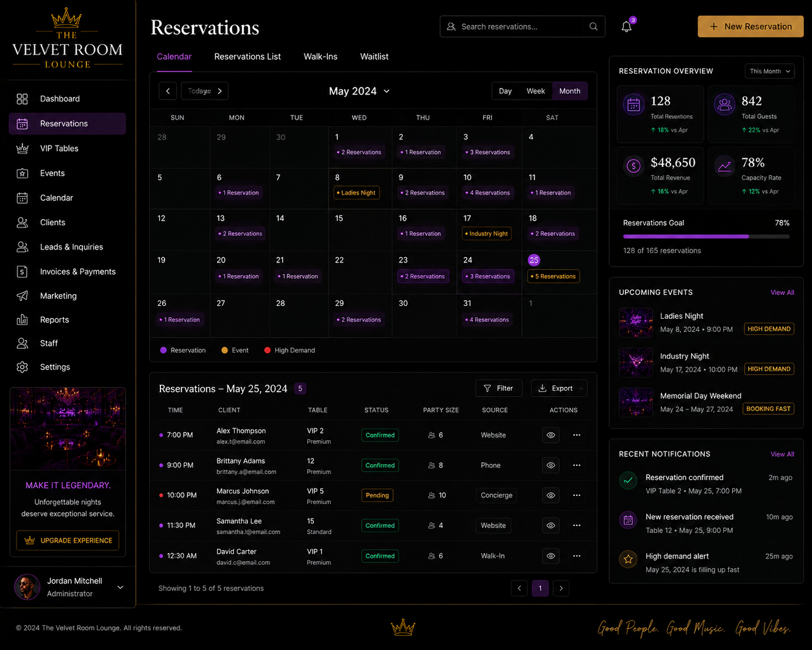This screenshot has height=650, width=812.
Task: Open the May 2024 month dropdown
Action: pyautogui.click(x=359, y=91)
